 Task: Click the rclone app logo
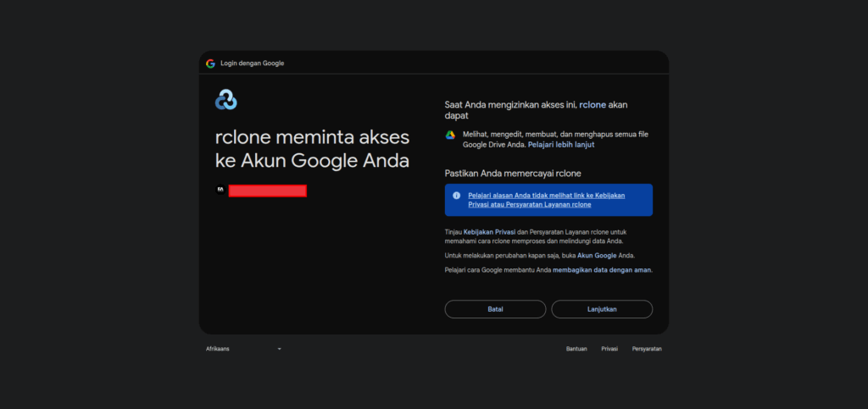pos(225,99)
